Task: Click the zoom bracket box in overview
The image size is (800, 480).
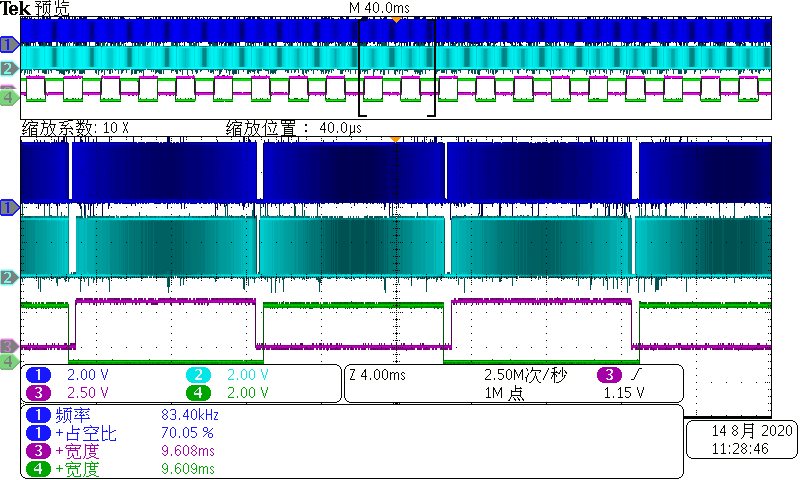Action: click(x=397, y=67)
